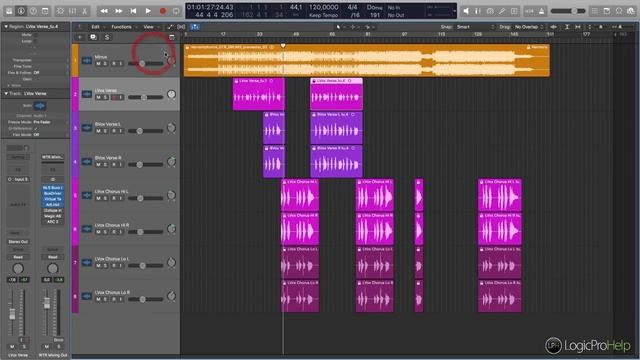Viewport: 640px width, 360px height.
Task: Open Input 3 slot on channel strip
Action: tap(18, 179)
